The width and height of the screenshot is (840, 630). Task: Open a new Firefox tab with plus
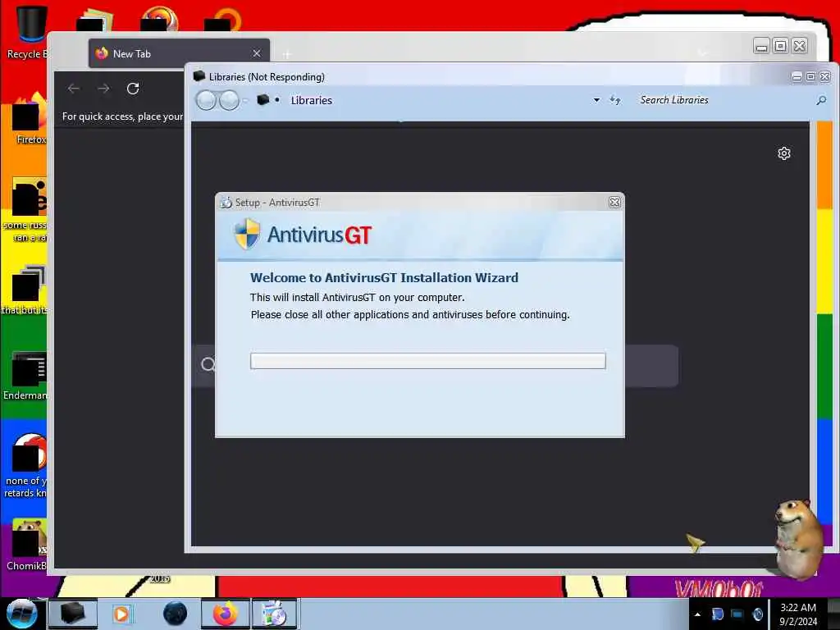pos(287,54)
